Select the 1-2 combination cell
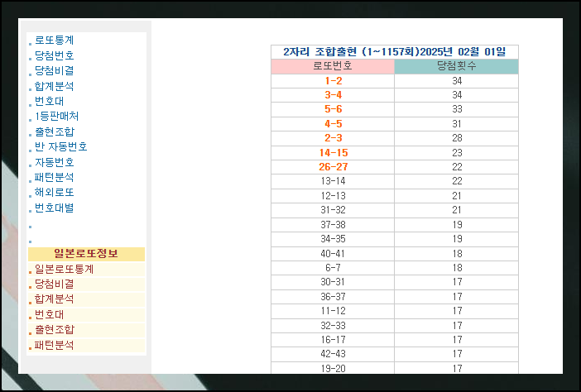581x392 pixels. (x=333, y=81)
